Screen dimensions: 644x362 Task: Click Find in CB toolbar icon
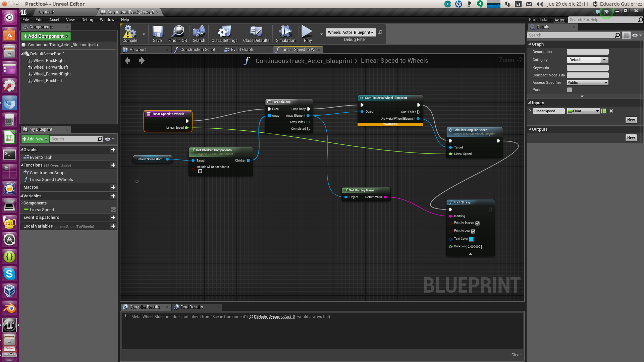[177, 34]
